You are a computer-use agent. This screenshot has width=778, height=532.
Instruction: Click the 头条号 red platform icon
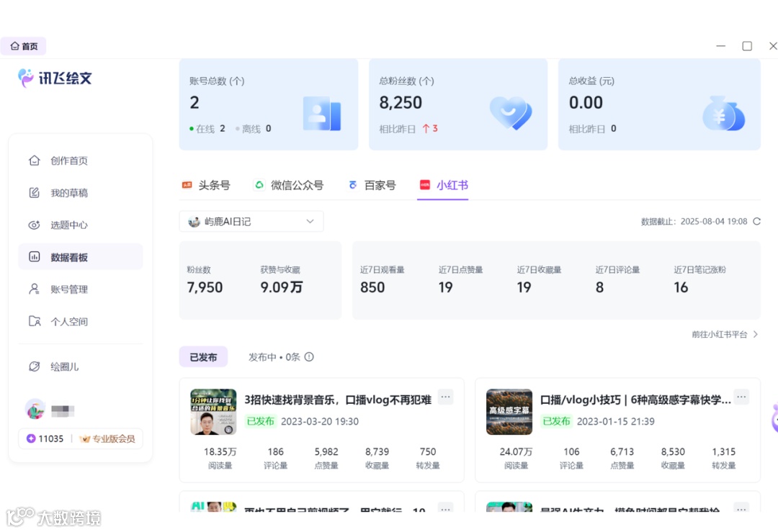tap(187, 185)
